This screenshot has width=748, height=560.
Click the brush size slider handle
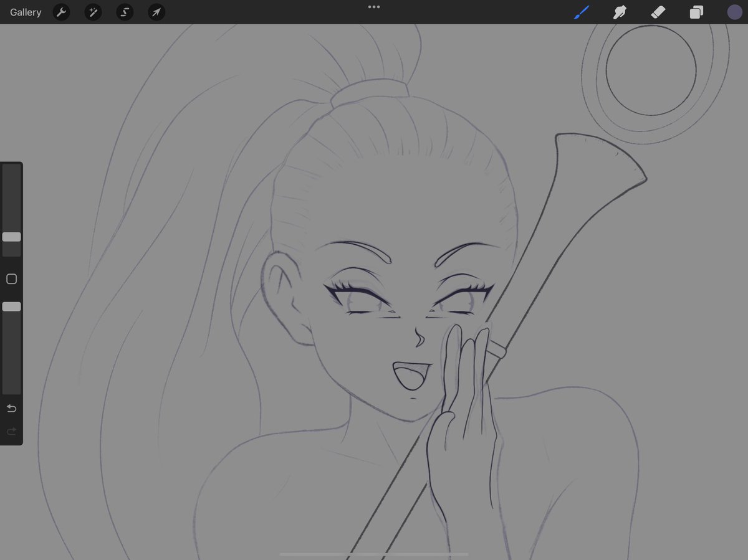pyautogui.click(x=11, y=237)
